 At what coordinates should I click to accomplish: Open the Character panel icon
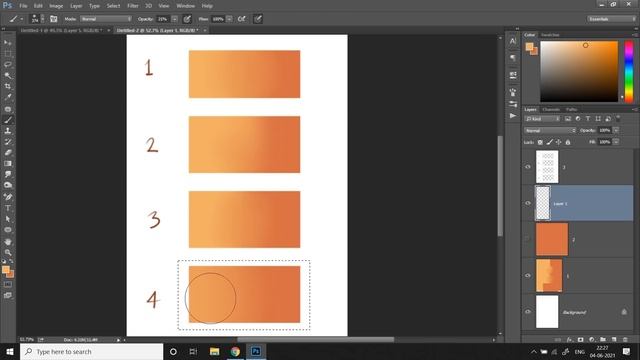click(x=513, y=41)
